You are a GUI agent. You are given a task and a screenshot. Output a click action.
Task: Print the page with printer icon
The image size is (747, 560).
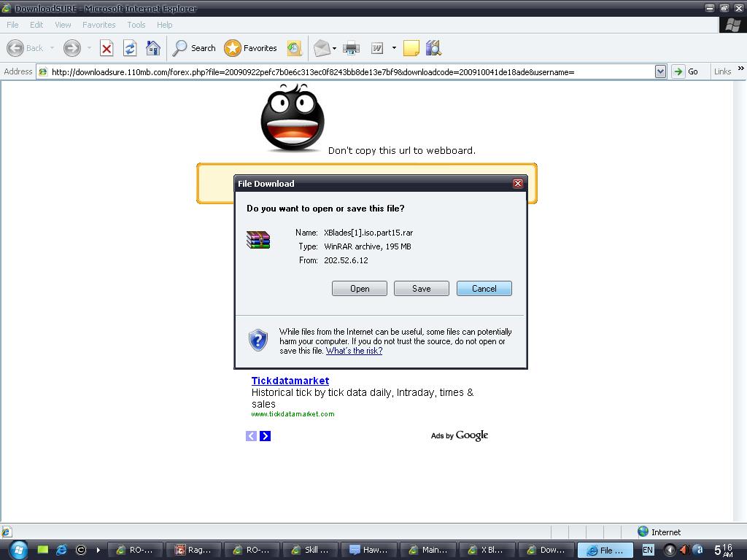tap(351, 48)
